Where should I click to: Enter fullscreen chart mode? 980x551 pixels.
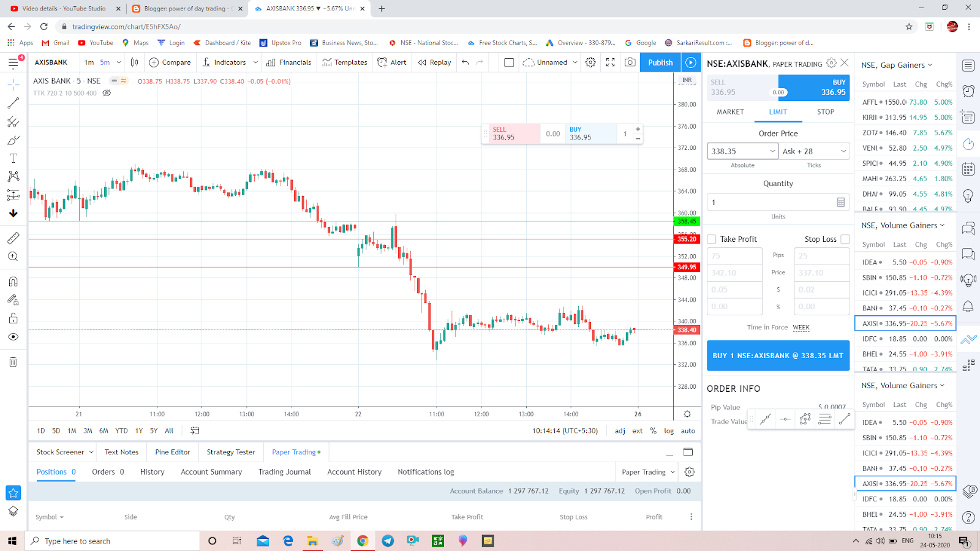pyautogui.click(x=610, y=62)
